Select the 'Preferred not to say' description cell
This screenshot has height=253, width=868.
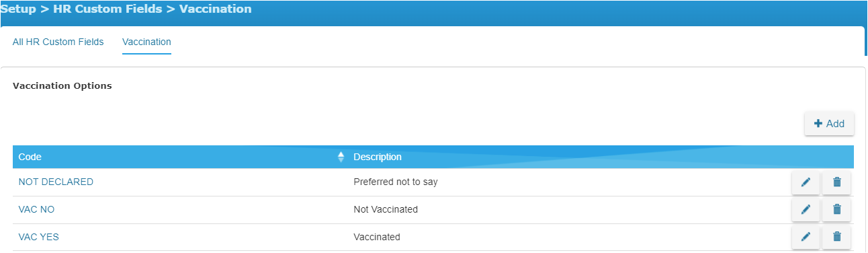[x=396, y=182]
